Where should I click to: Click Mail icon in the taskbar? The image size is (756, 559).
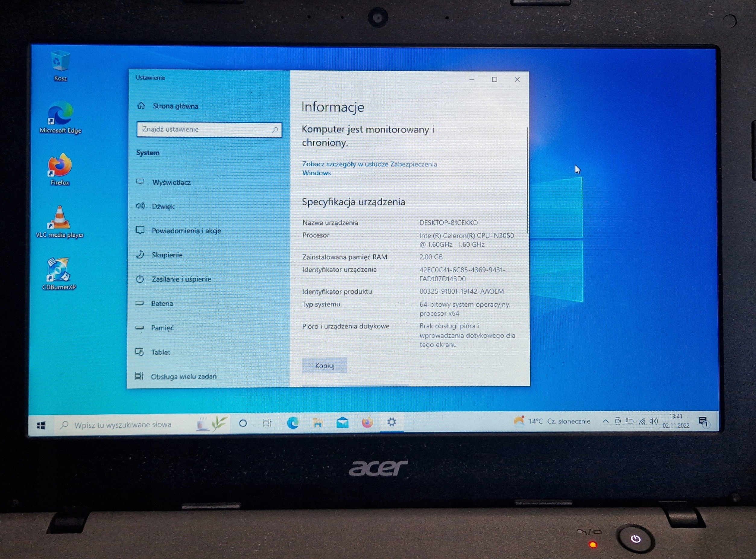(x=342, y=423)
